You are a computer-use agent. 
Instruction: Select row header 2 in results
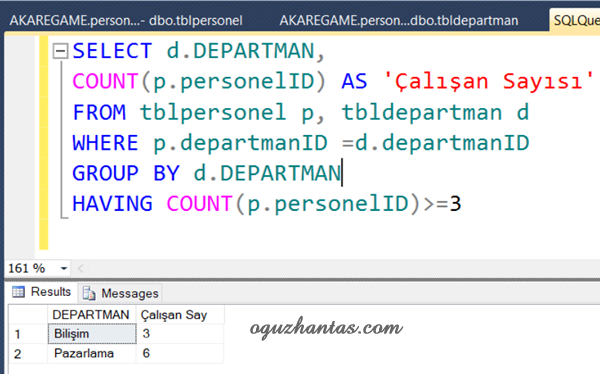coord(28,354)
